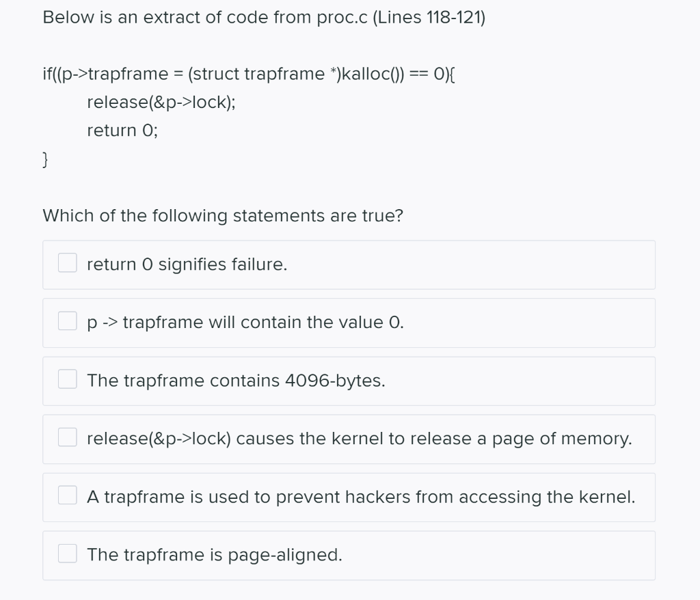Click 'Which of the following statements are true?' prompt
This screenshot has width=700, height=600.
point(223,216)
